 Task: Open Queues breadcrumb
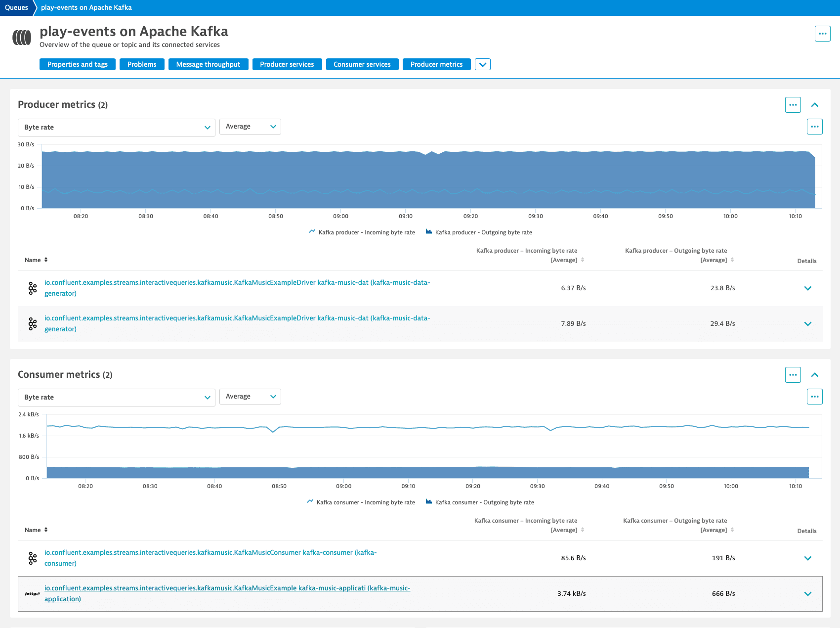(x=16, y=7)
